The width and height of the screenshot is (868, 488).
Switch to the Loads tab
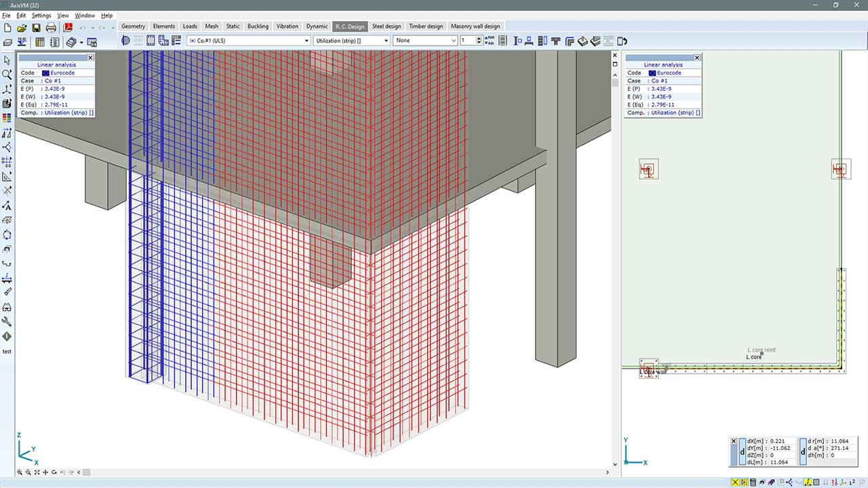tap(190, 26)
